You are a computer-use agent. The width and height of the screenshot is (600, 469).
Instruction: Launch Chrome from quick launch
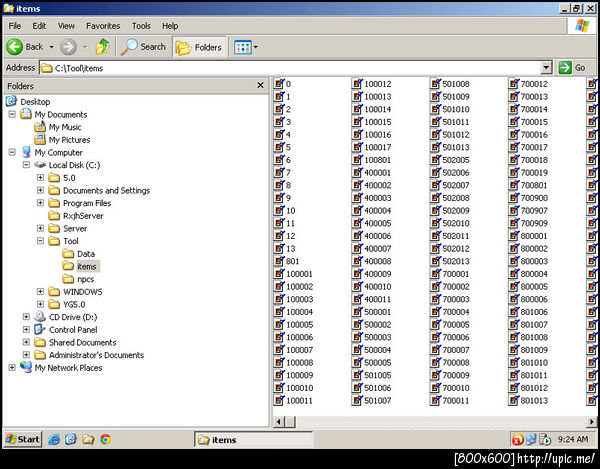click(x=106, y=439)
